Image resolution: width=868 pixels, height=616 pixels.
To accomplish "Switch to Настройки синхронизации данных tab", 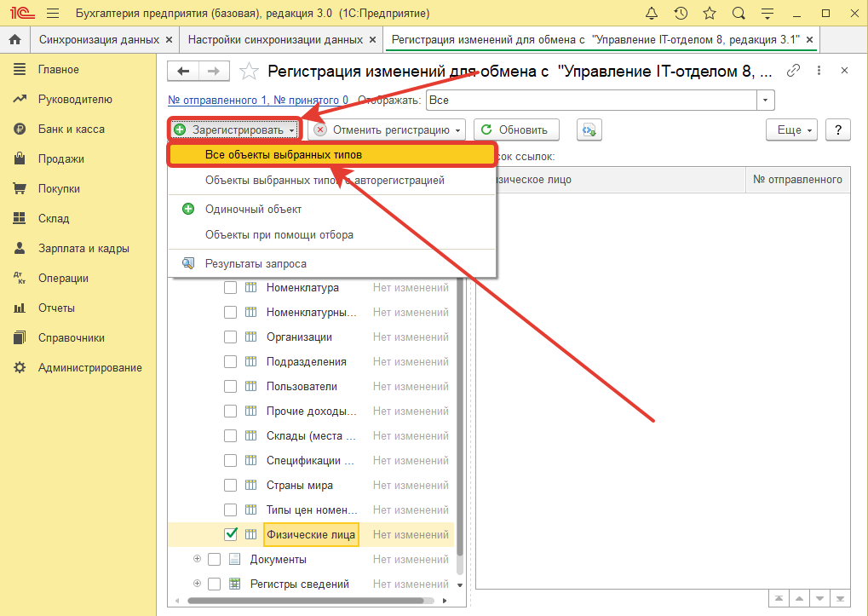I will 274,40.
